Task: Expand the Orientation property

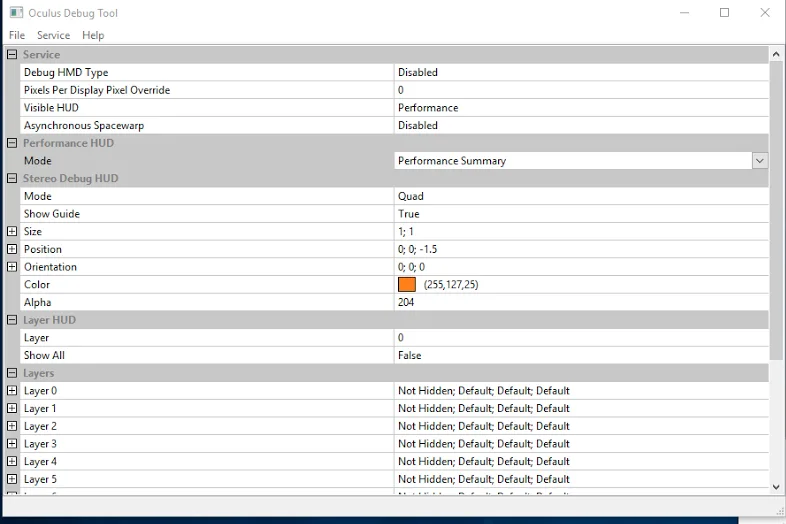Action: [12, 267]
